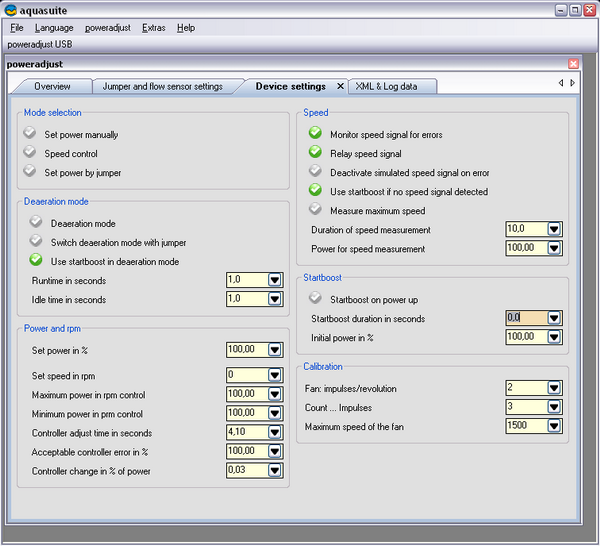This screenshot has width=600, height=546.
Task: Open Controller change in % of power dropdown
Action: tap(274, 470)
